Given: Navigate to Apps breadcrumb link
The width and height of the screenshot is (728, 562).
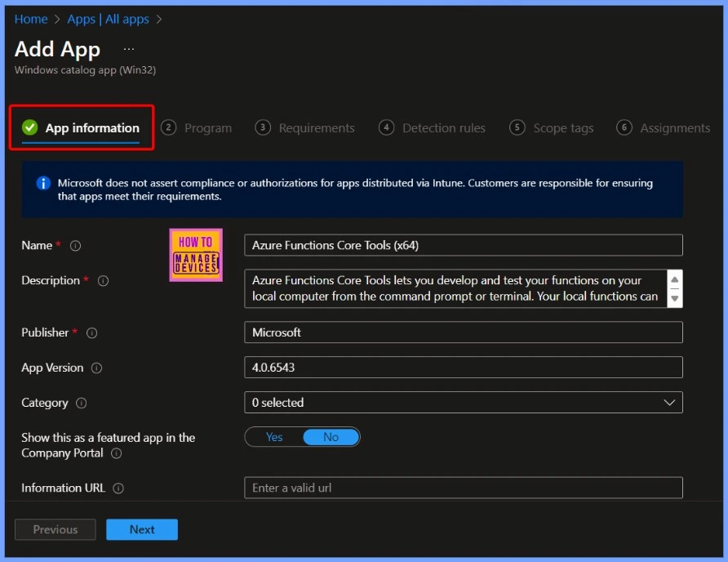Looking at the screenshot, I should [82, 19].
